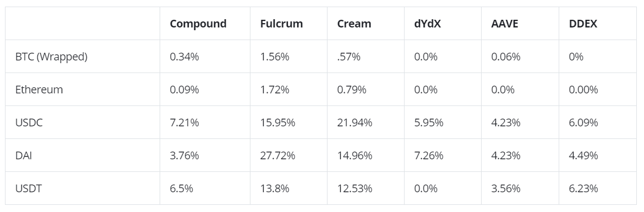The image size is (644, 212).
Task: Click the Compound column header
Action: [x=198, y=24]
